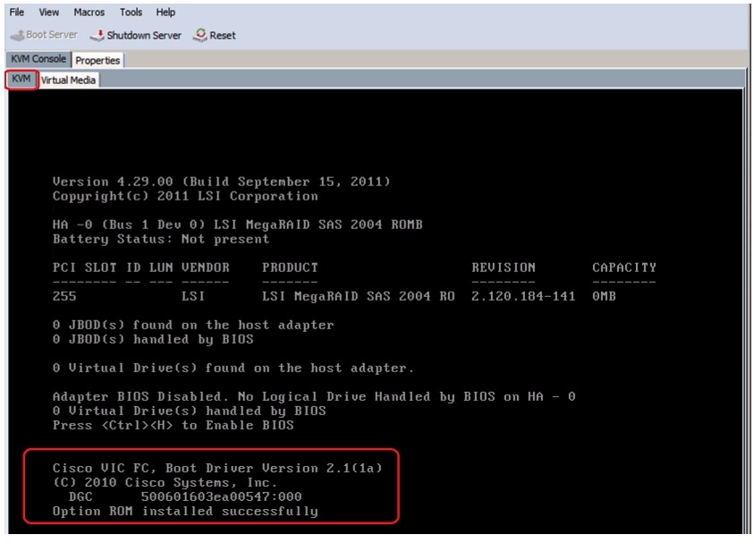Click the PRODUCT column header

pyautogui.click(x=290, y=267)
